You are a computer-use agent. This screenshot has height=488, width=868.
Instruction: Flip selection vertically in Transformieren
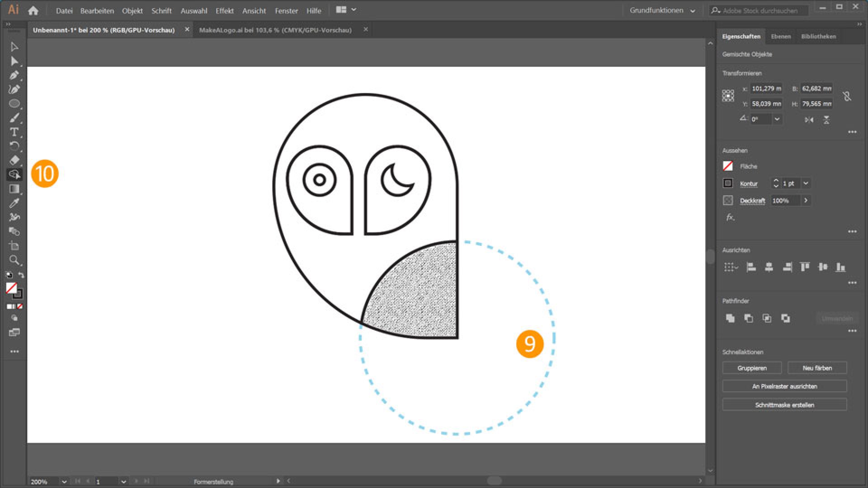click(x=826, y=120)
